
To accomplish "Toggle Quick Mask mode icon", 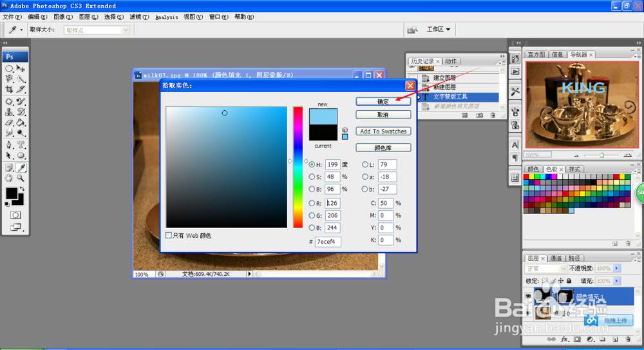I will 15,215.
